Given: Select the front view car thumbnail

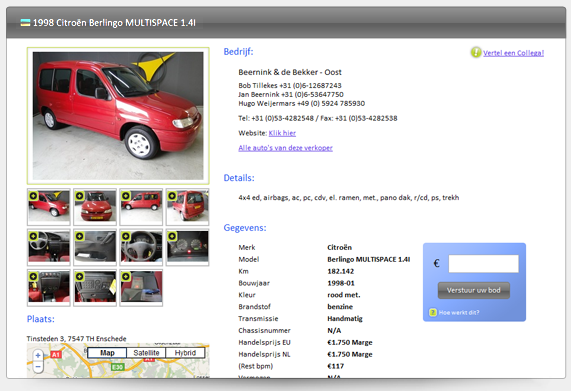Looking at the screenshot, I should (95, 206).
